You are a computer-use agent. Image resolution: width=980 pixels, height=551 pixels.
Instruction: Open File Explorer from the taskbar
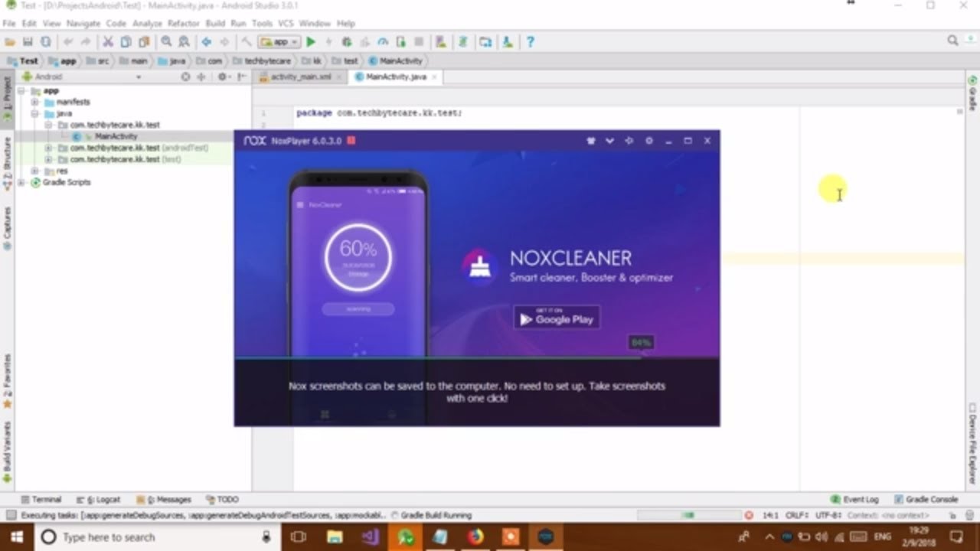(335, 537)
